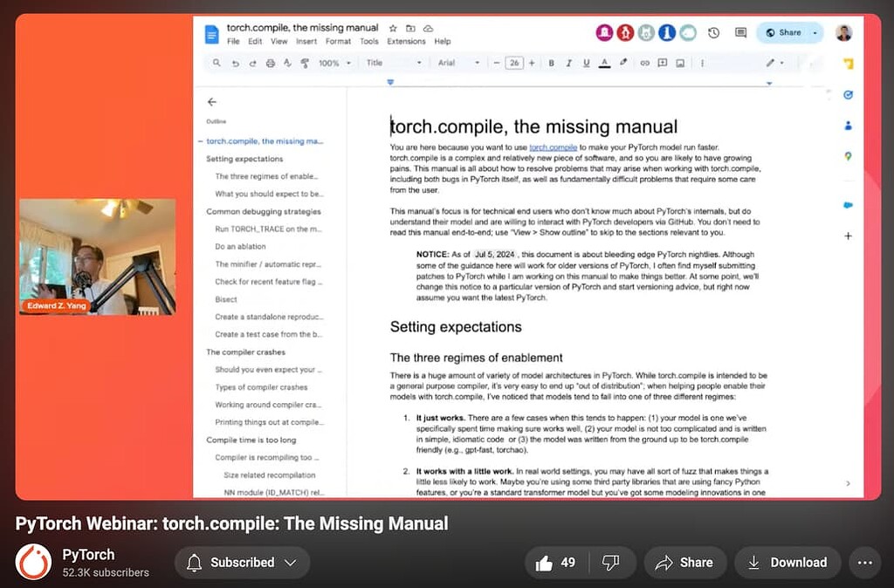Viewport: 894px width, 588px height.
Task: Open the View menu
Action: (x=279, y=42)
